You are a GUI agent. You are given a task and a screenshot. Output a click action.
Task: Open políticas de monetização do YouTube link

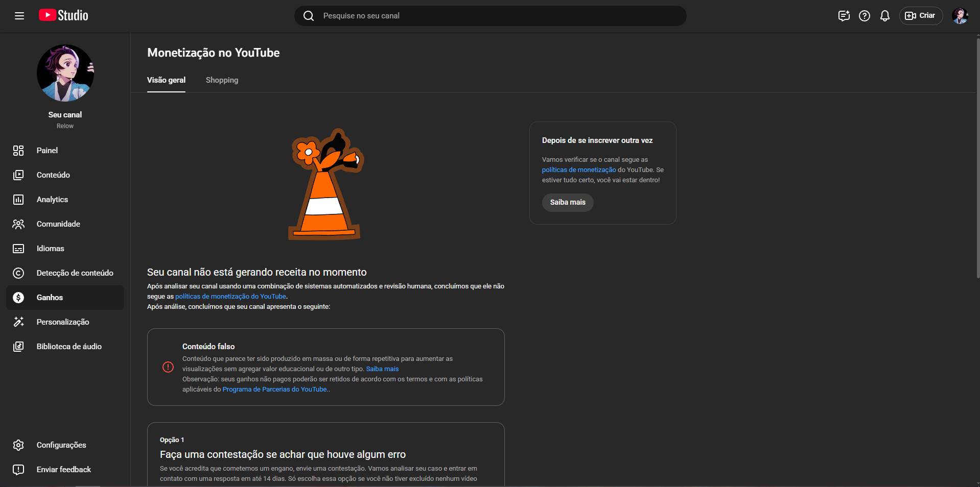click(230, 297)
